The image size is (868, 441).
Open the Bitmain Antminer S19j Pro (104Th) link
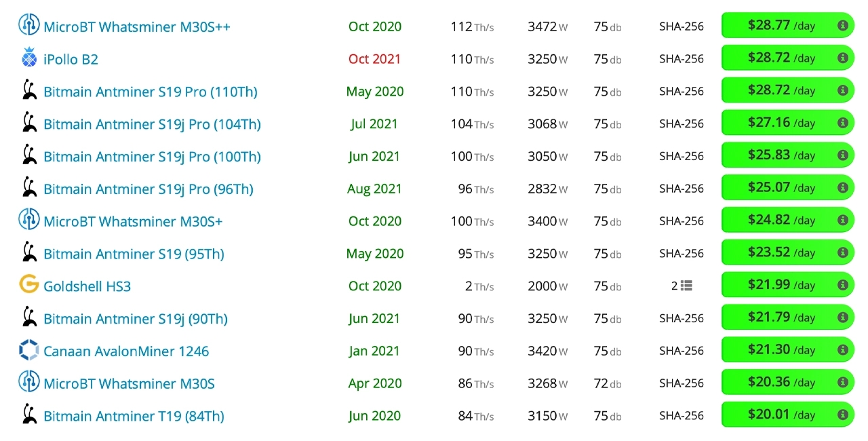coord(152,124)
